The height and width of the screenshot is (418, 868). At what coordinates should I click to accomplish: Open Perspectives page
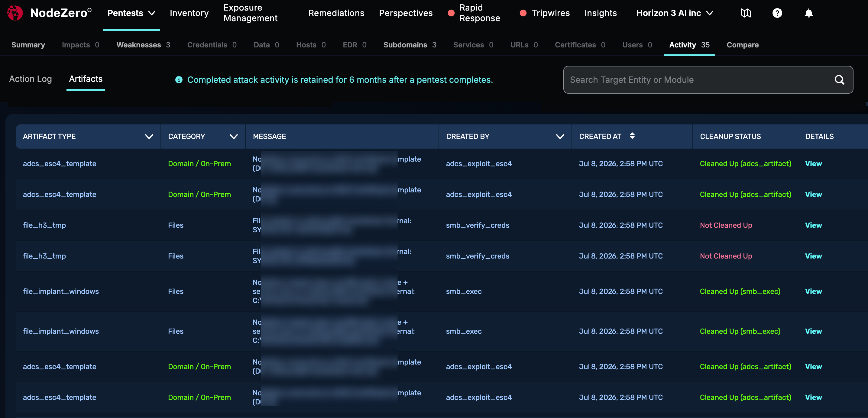(x=406, y=13)
